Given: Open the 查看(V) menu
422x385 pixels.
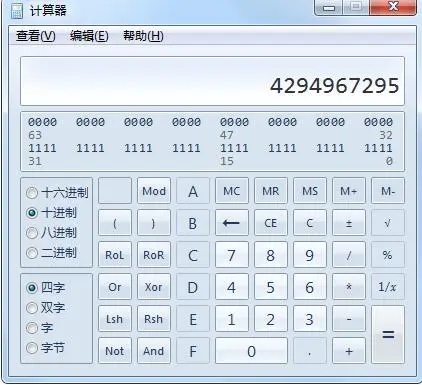Looking at the screenshot, I should [36, 36].
